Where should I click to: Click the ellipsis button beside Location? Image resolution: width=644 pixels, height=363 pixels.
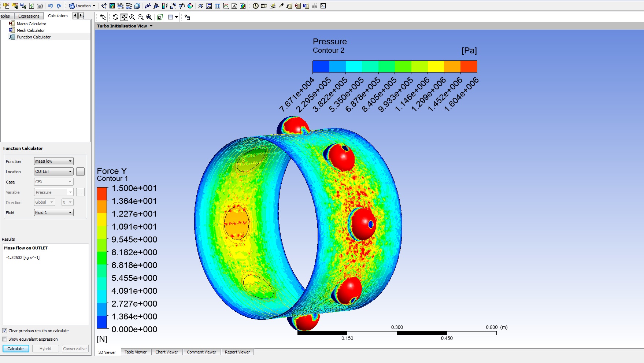tap(80, 172)
